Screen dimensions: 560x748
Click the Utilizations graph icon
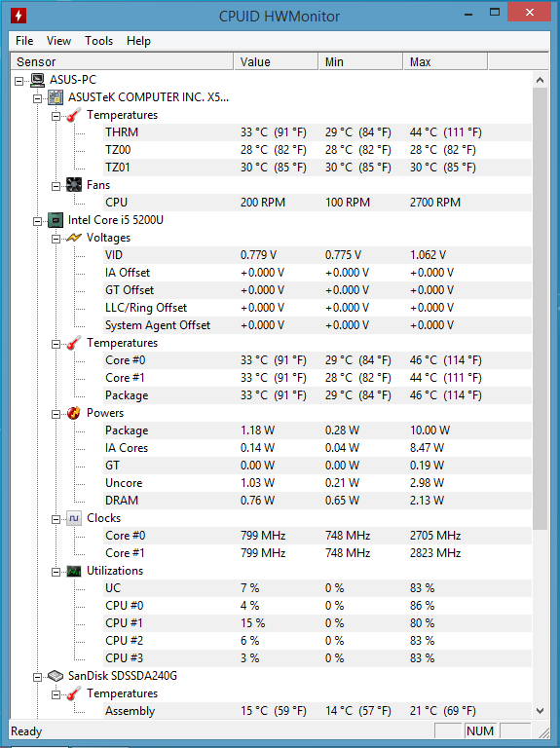74,571
